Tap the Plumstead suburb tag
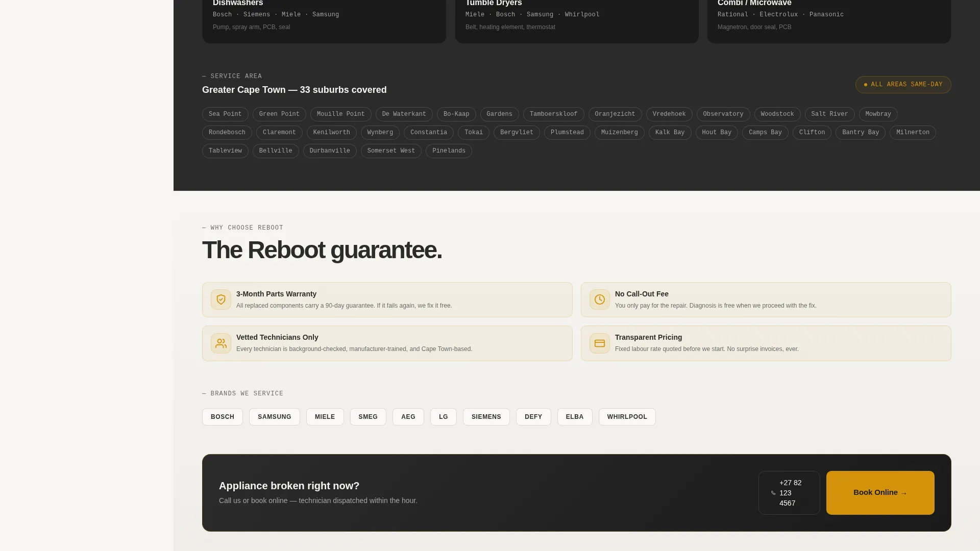This screenshot has height=551, width=980. [567, 133]
